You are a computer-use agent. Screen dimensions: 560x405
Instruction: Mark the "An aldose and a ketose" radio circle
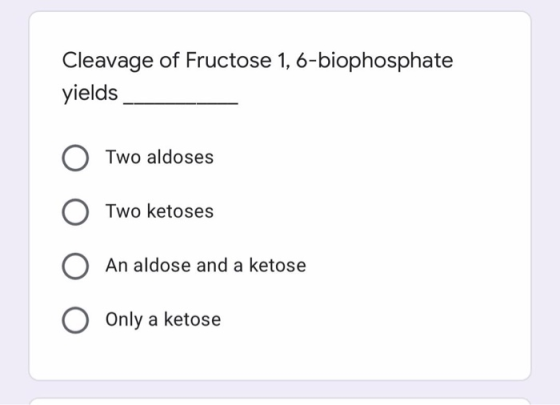coord(75,266)
